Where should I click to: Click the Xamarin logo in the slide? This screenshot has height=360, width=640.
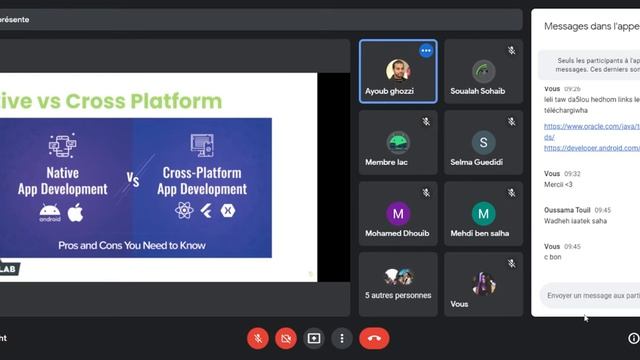228,211
